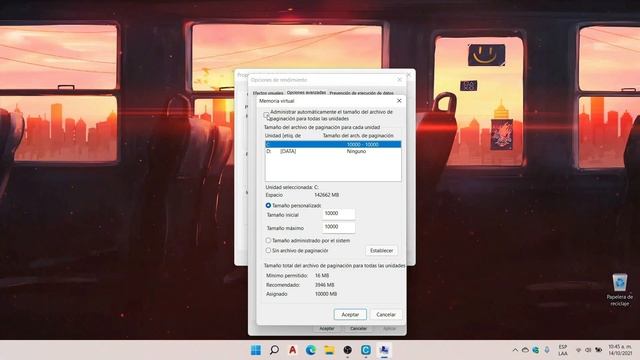Click the Establecer button
640x360 pixels.
tap(381, 251)
